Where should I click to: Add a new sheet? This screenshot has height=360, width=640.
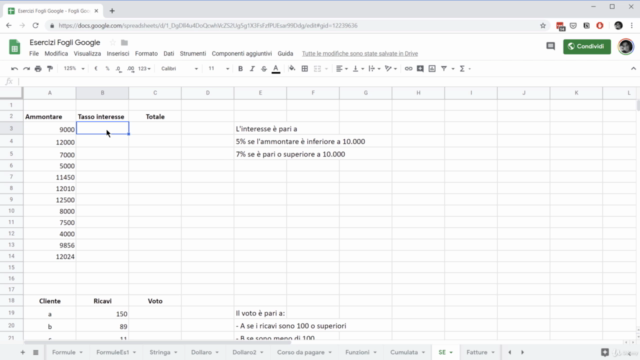(x=23, y=352)
